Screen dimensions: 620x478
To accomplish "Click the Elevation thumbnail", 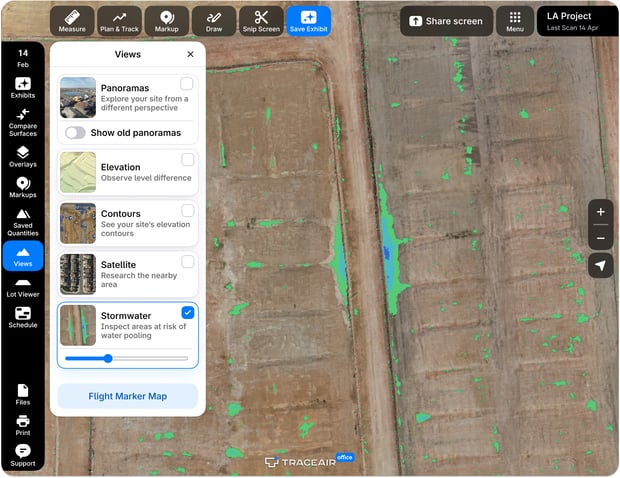I will pyautogui.click(x=78, y=172).
